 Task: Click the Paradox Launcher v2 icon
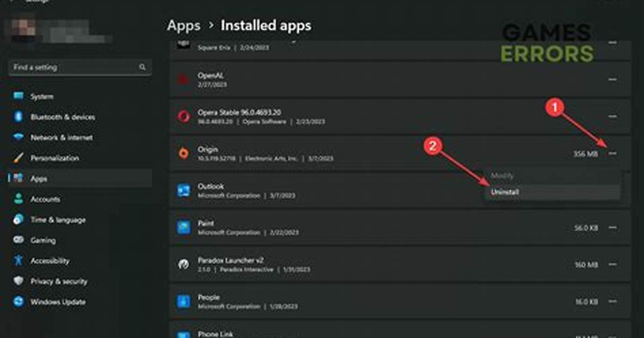tap(183, 264)
